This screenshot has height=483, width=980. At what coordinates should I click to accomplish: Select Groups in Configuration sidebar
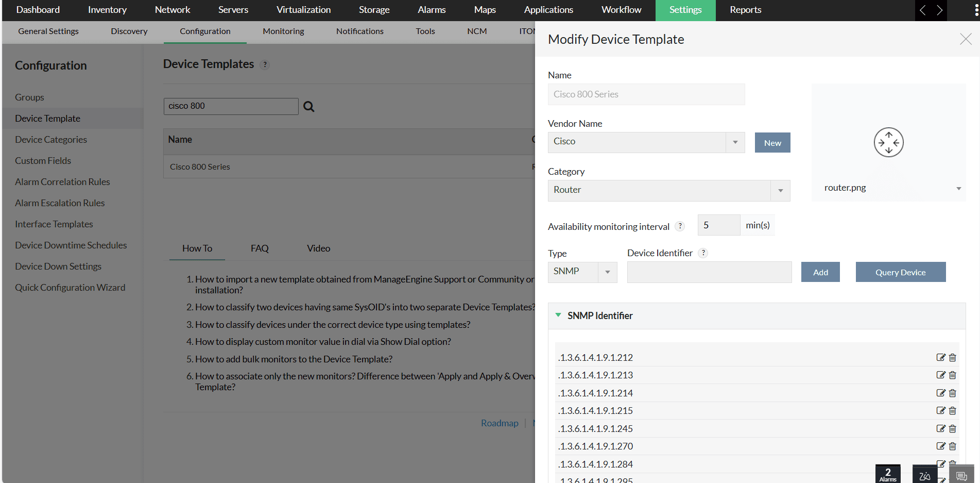pos(29,97)
